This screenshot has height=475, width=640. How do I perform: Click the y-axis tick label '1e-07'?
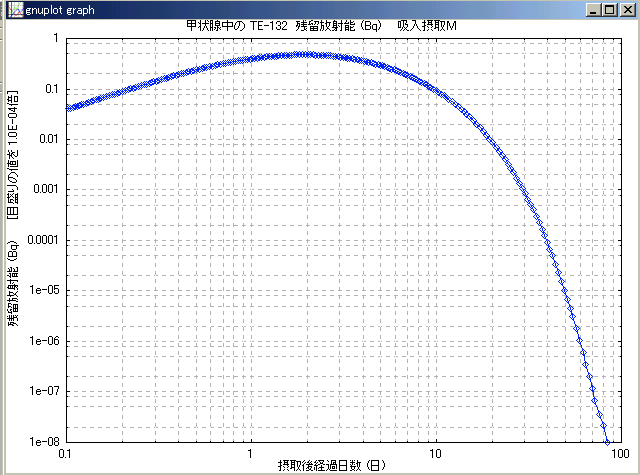click(x=45, y=391)
